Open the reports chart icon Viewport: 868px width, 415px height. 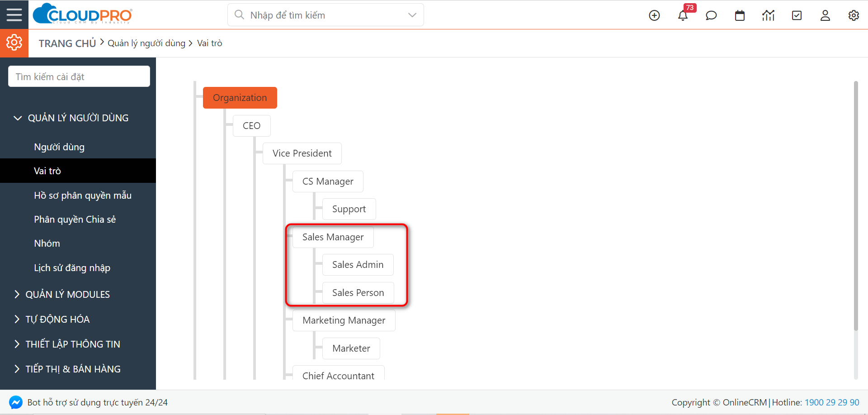click(768, 15)
